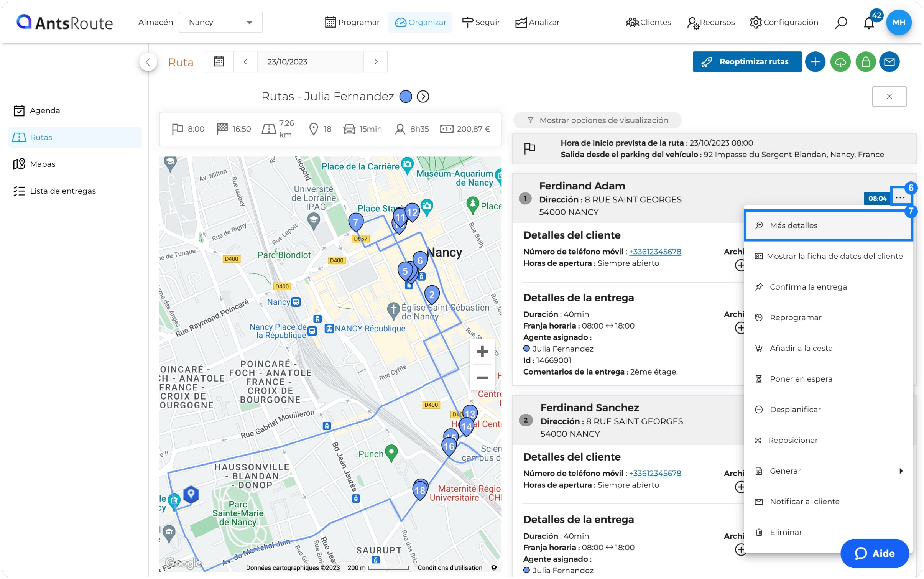Choose Desplanificar menu entry
Viewport: 924px width, 579px height.
[x=828, y=410]
